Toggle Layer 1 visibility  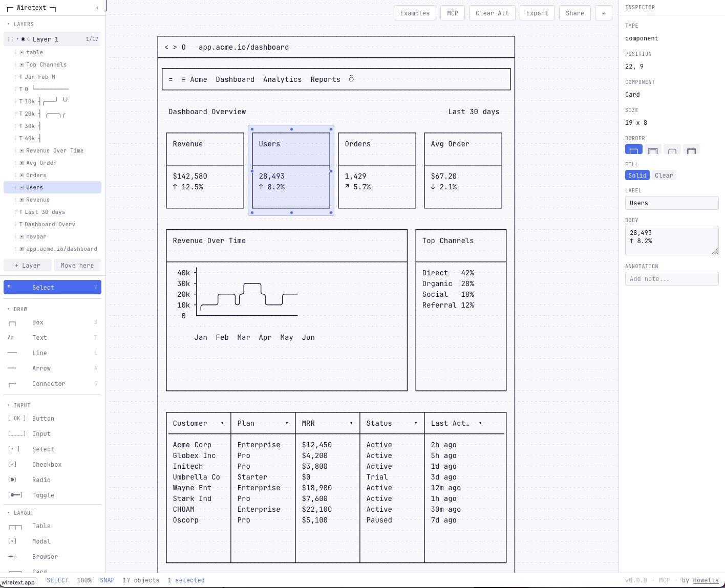[23, 39]
